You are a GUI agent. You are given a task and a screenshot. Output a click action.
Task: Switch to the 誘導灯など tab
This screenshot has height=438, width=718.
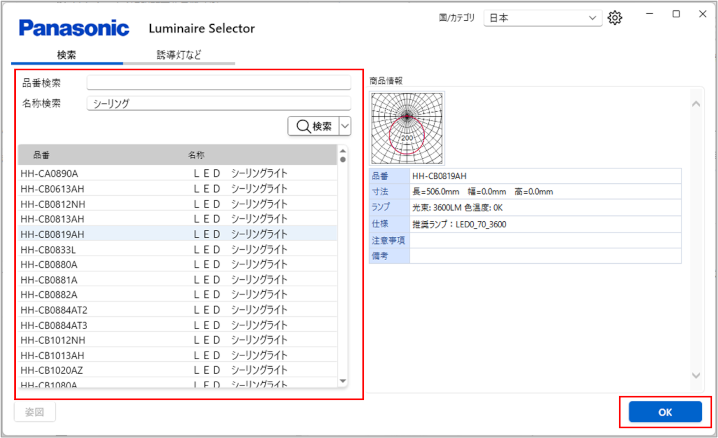pos(179,55)
